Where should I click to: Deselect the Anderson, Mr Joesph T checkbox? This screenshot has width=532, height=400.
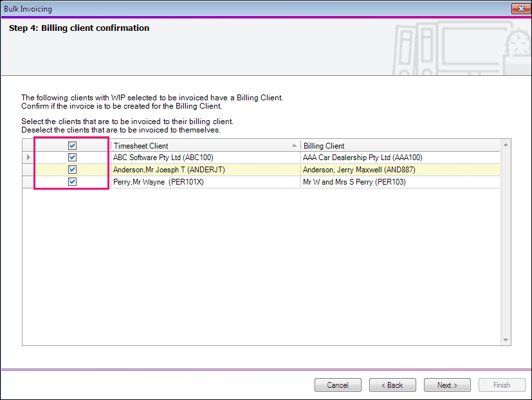pyautogui.click(x=73, y=170)
